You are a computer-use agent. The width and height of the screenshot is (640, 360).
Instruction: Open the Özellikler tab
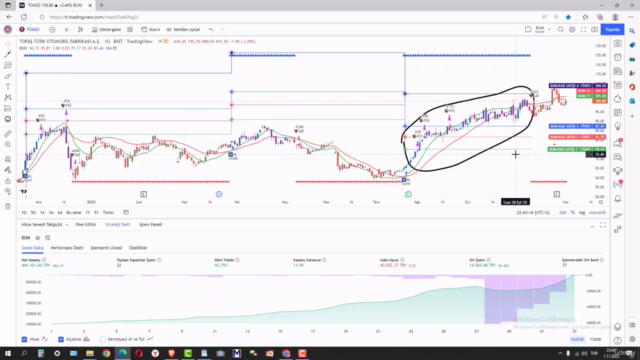(x=138, y=248)
